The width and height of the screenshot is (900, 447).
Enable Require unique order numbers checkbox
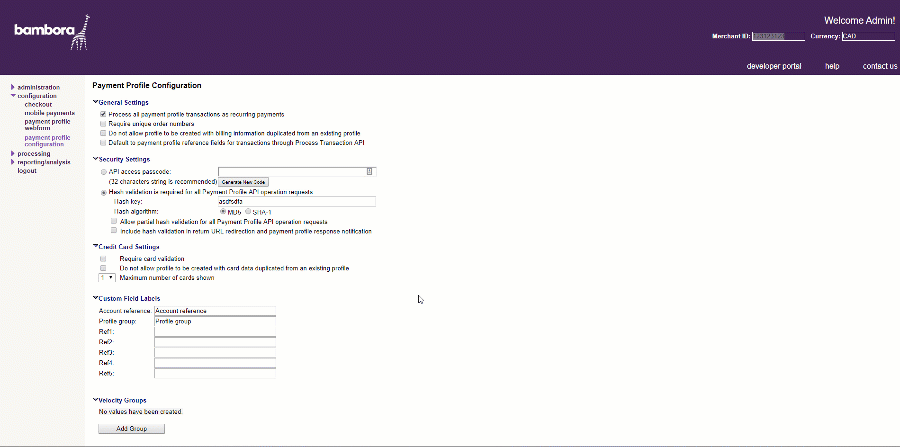(103, 124)
